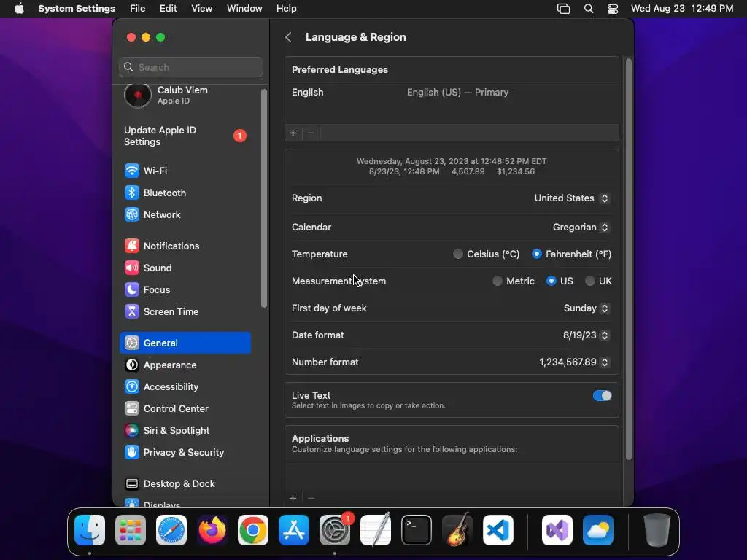Launch Firefox from the Dock
Viewport: 747px width, 560px height.
[212, 530]
